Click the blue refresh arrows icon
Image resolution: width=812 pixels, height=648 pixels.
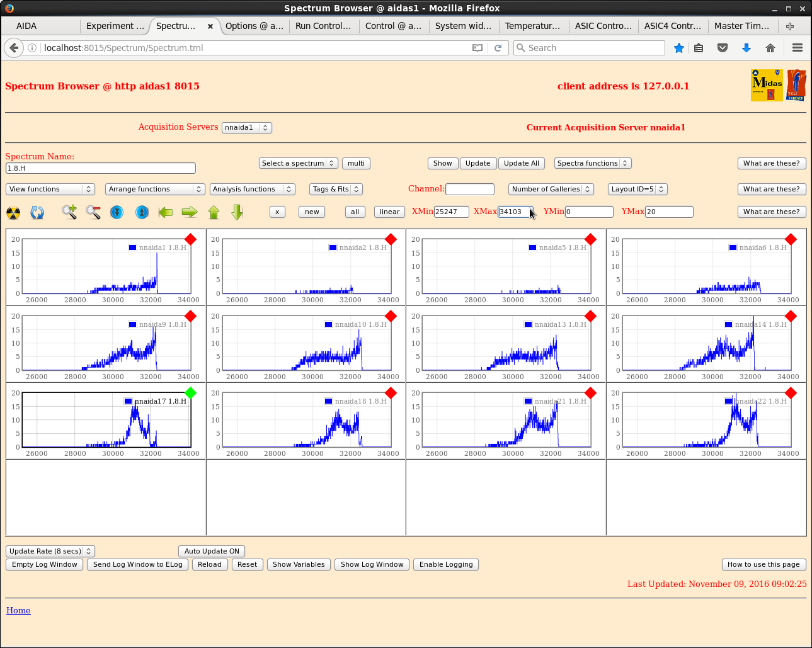pyautogui.click(x=37, y=213)
